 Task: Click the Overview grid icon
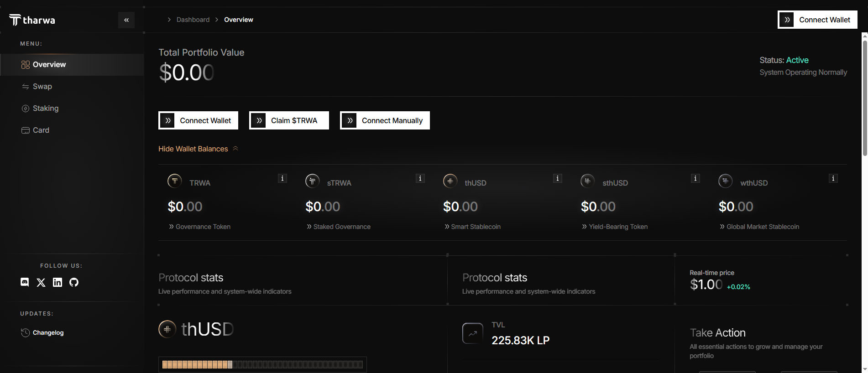tap(26, 65)
